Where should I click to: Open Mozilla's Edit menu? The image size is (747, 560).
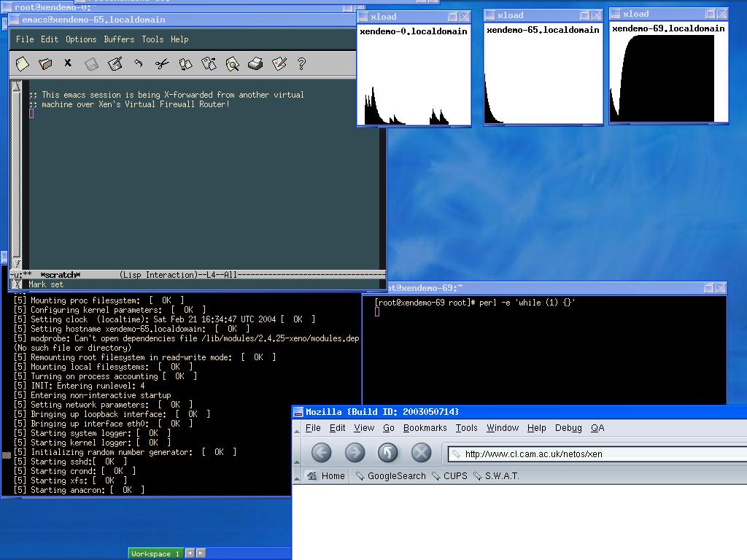point(337,427)
